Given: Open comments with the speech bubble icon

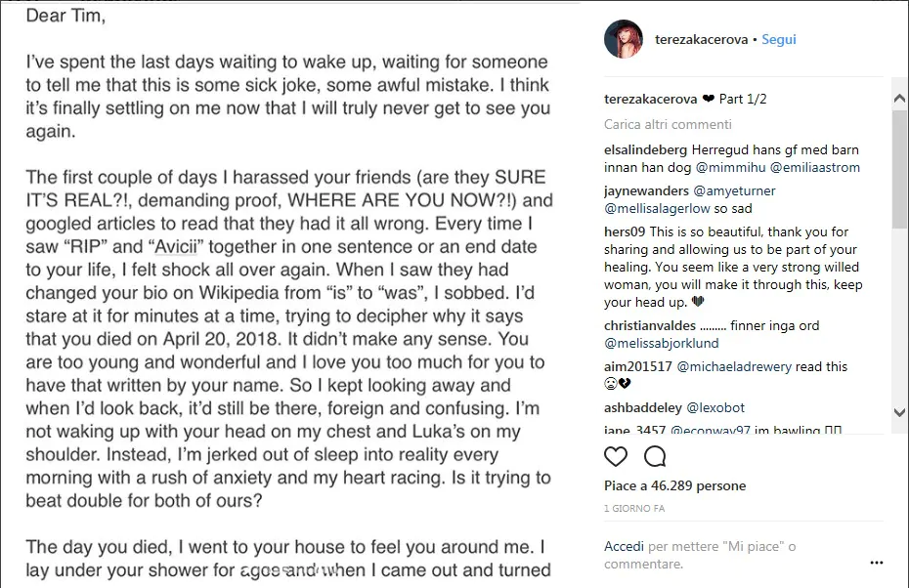Looking at the screenshot, I should point(655,456).
